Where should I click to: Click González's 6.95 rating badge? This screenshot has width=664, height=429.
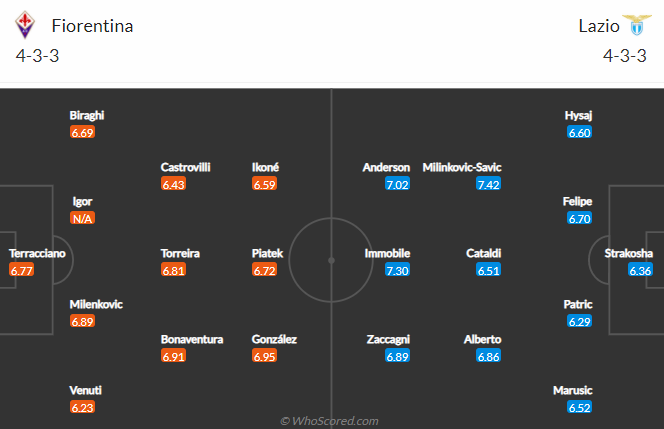(265, 356)
